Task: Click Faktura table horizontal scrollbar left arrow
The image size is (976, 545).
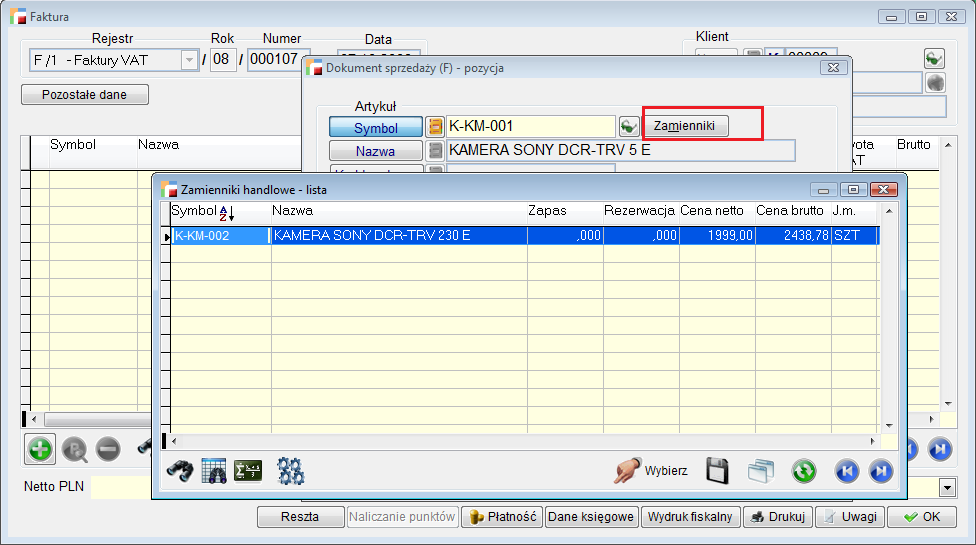Action: tap(34, 419)
